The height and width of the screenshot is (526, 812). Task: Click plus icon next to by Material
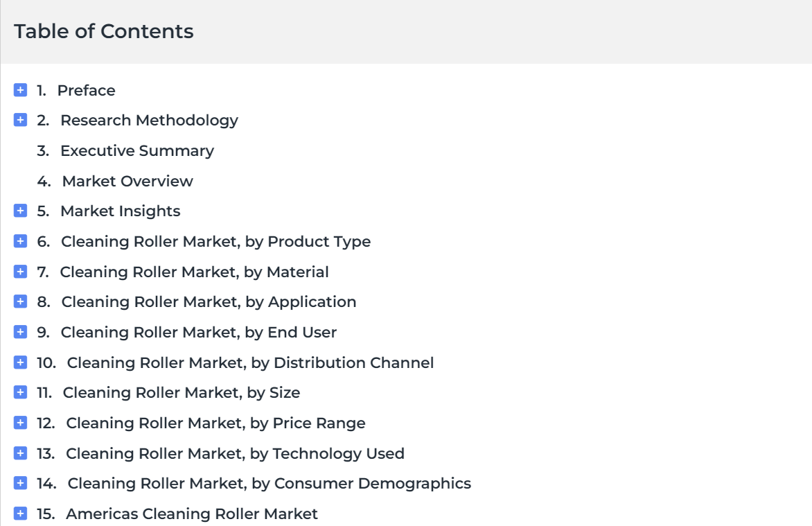[21, 272]
